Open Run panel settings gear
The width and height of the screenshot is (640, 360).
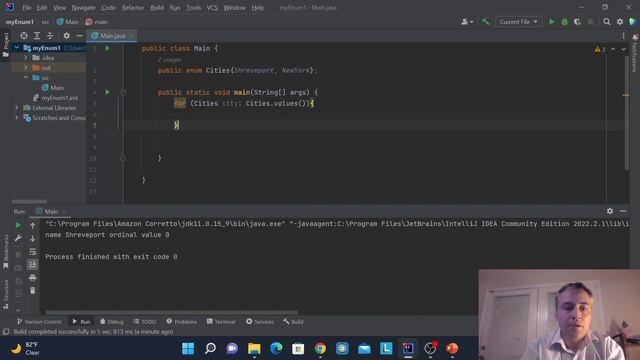click(610, 211)
